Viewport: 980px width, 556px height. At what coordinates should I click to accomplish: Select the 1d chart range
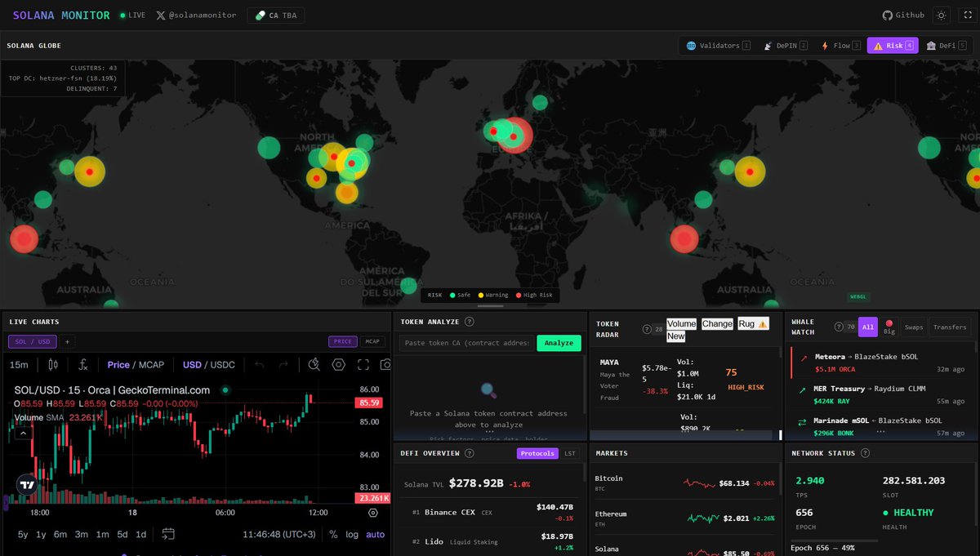coord(141,535)
